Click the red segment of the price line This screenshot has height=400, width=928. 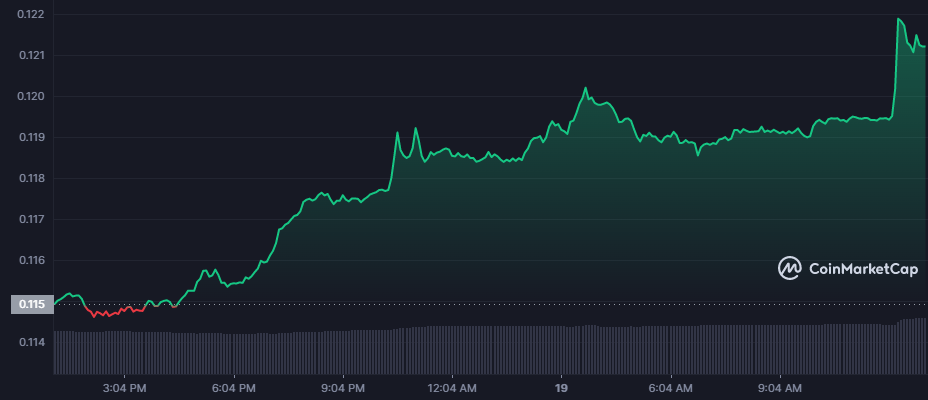(x=115, y=311)
